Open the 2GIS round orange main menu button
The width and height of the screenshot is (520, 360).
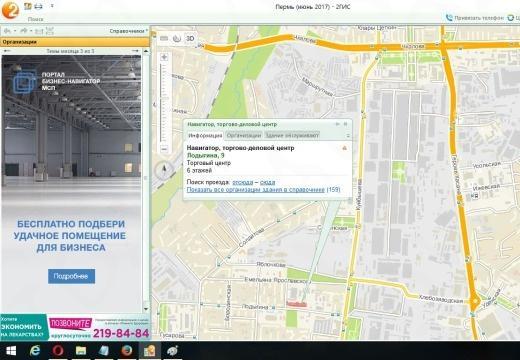(10, 9)
